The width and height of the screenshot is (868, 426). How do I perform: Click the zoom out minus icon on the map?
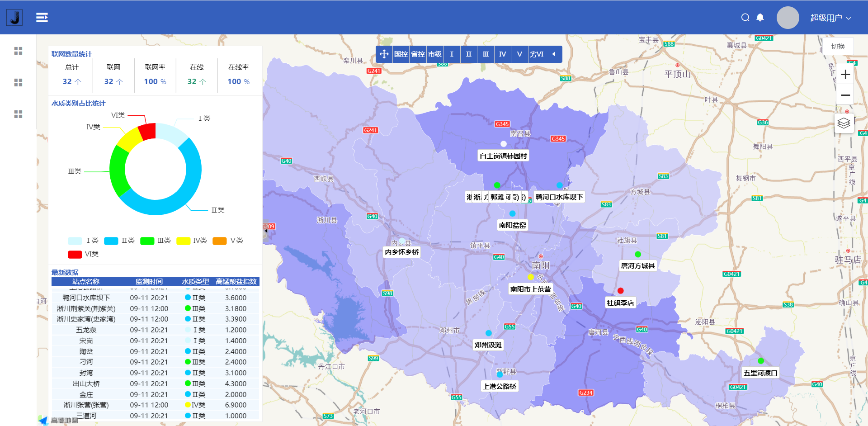(x=845, y=95)
